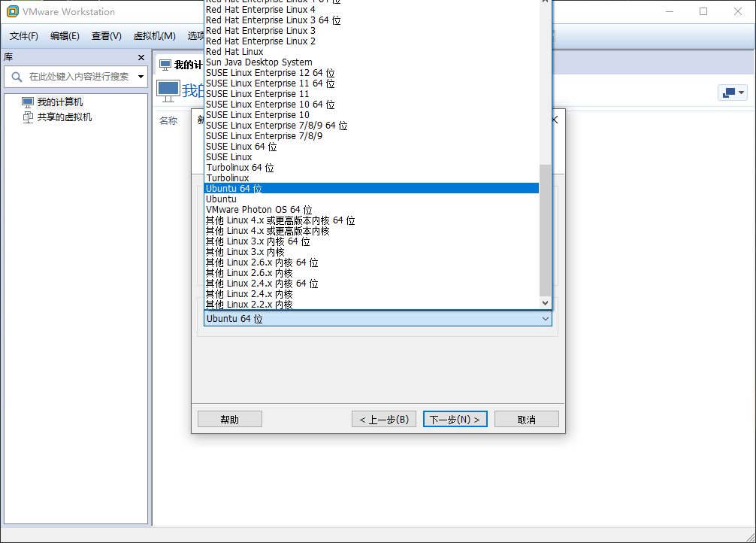756x543 pixels.
Task: Click the 名称 column header
Action: [168, 120]
